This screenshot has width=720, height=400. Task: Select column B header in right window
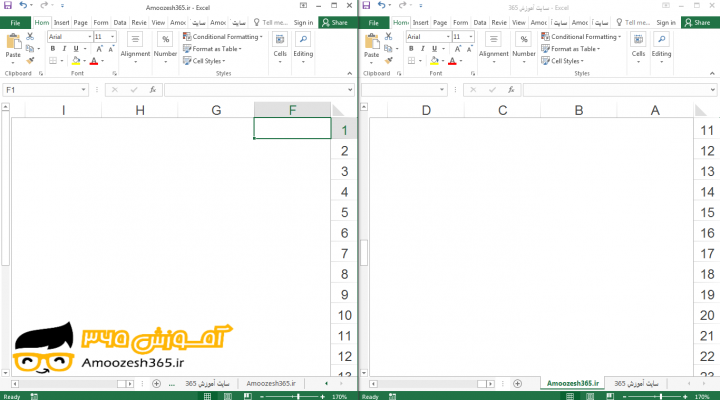click(x=579, y=110)
